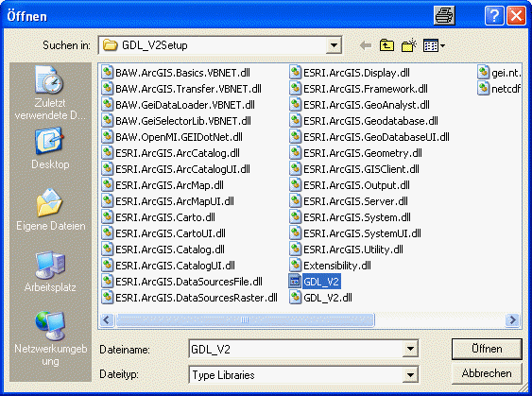The width and height of the screenshot is (532, 396).
Task: Click the Öffnen button
Action: click(487, 349)
